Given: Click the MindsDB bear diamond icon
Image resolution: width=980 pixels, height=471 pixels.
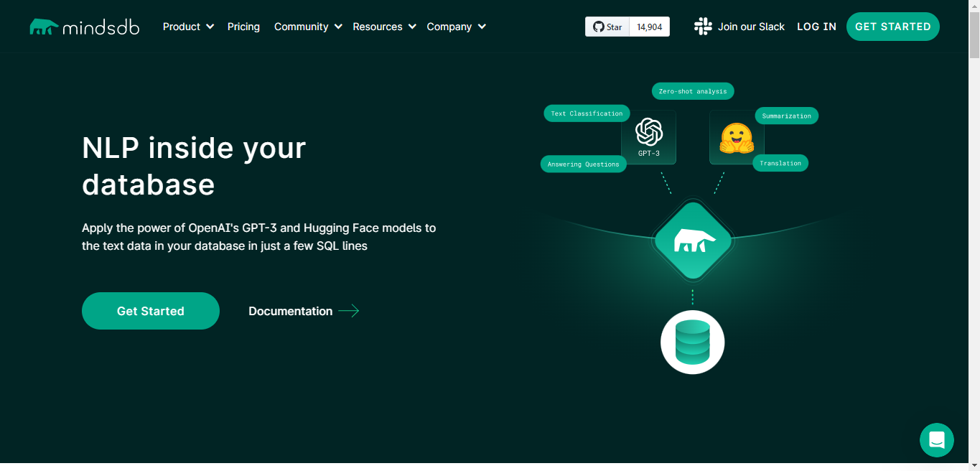Looking at the screenshot, I should tap(692, 241).
